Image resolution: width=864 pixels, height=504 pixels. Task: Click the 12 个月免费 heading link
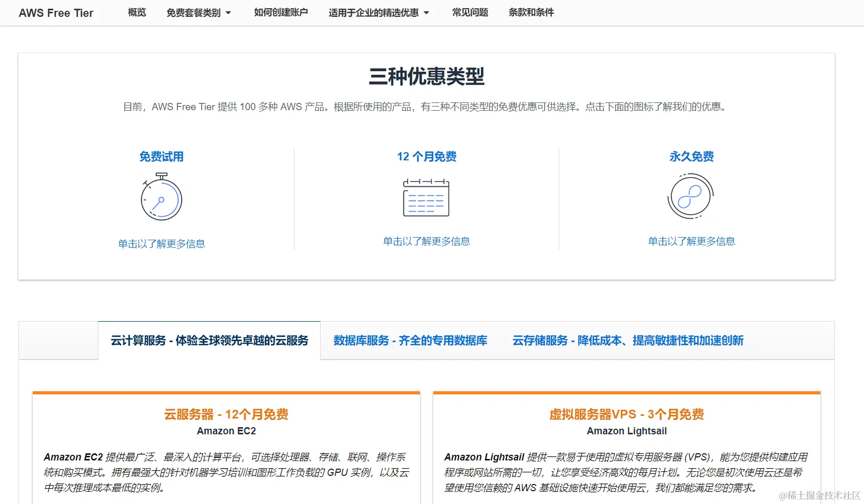click(x=427, y=157)
